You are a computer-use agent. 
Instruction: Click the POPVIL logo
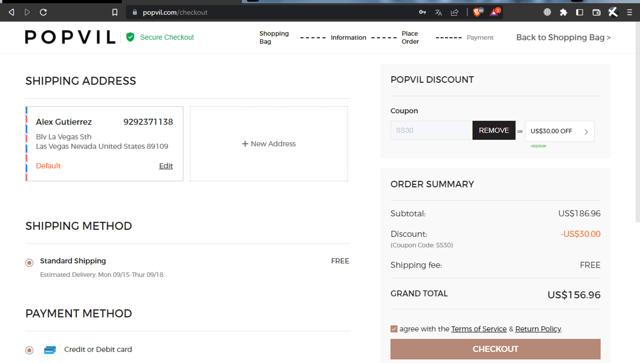click(x=70, y=37)
